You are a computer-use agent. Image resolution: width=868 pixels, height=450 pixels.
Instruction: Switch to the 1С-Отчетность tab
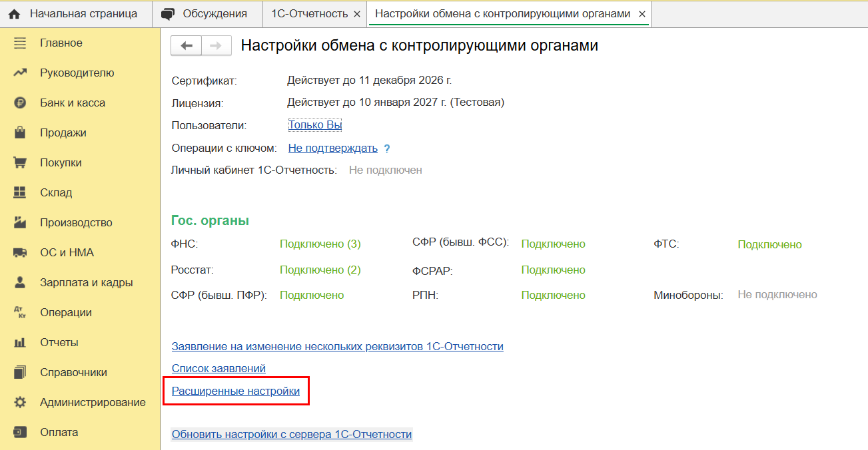309,14
